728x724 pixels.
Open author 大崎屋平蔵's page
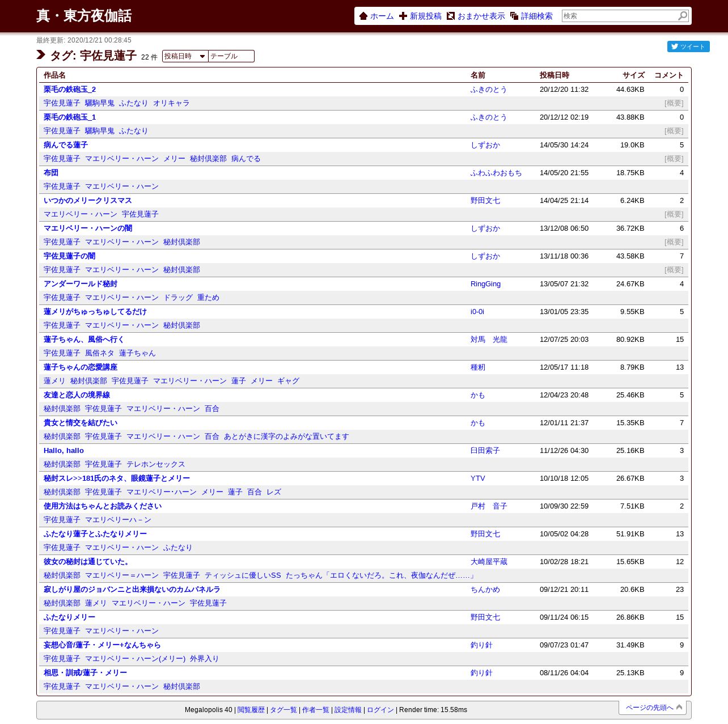tap(489, 561)
